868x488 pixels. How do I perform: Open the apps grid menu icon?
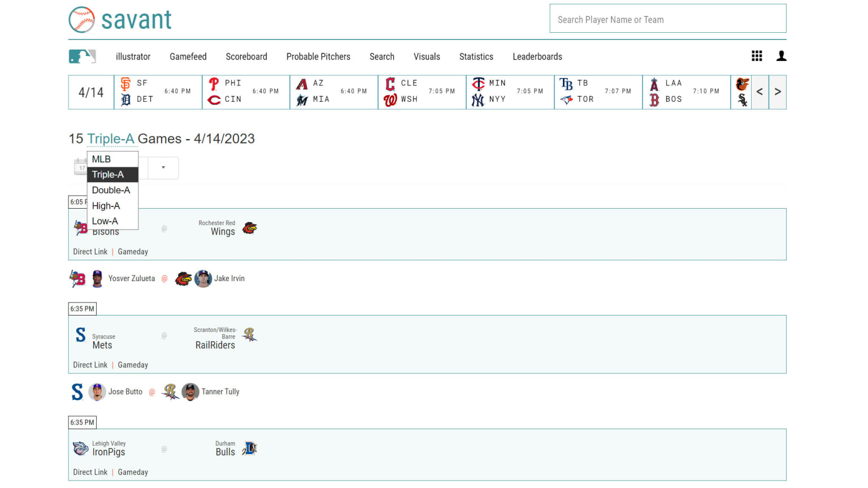coord(757,56)
